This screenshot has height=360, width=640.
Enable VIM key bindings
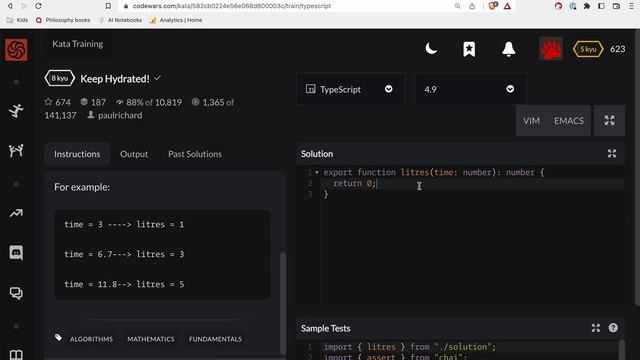tap(531, 121)
